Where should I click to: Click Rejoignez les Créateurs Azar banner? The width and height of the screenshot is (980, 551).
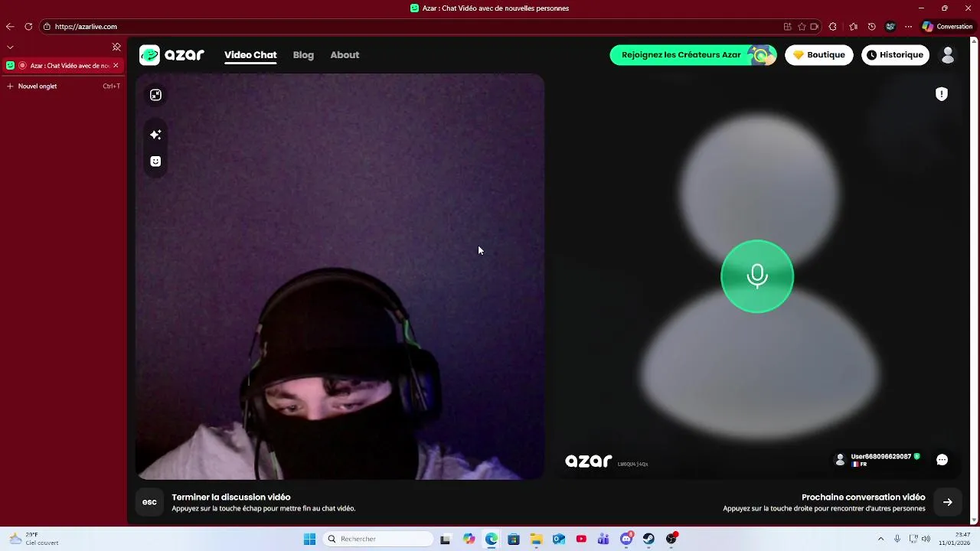[x=693, y=55]
